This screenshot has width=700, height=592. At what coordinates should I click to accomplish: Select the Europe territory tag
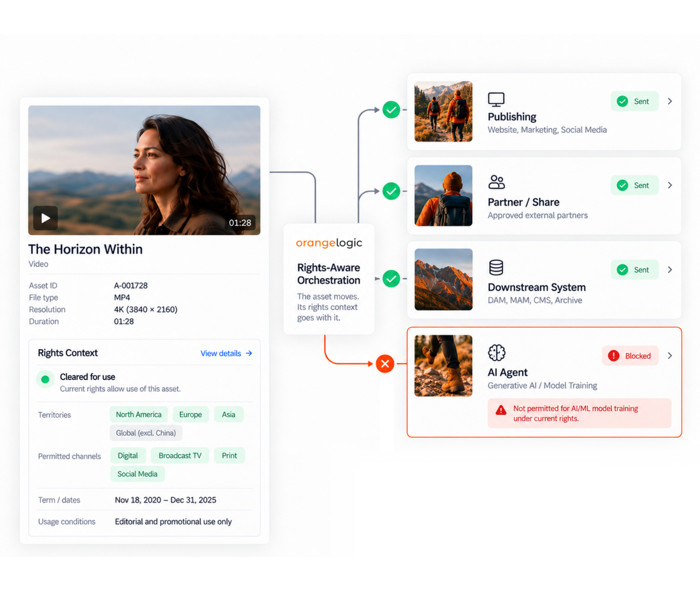tap(191, 414)
